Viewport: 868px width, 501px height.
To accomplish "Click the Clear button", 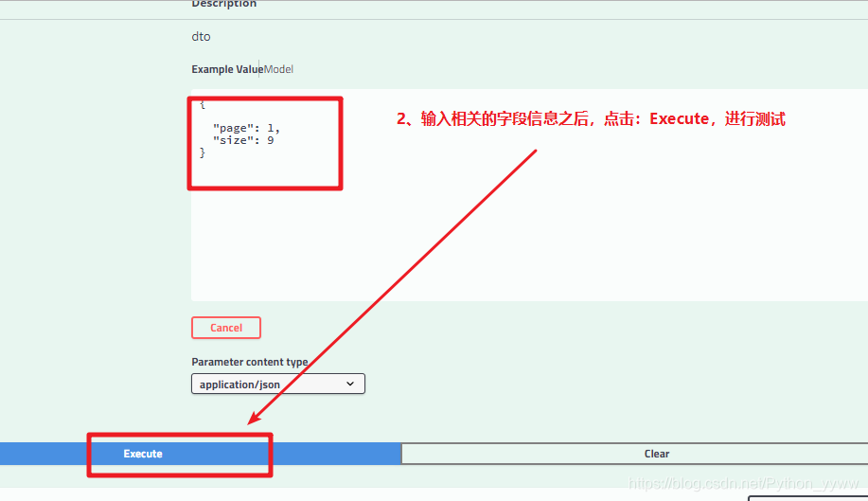I will pos(635,454).
